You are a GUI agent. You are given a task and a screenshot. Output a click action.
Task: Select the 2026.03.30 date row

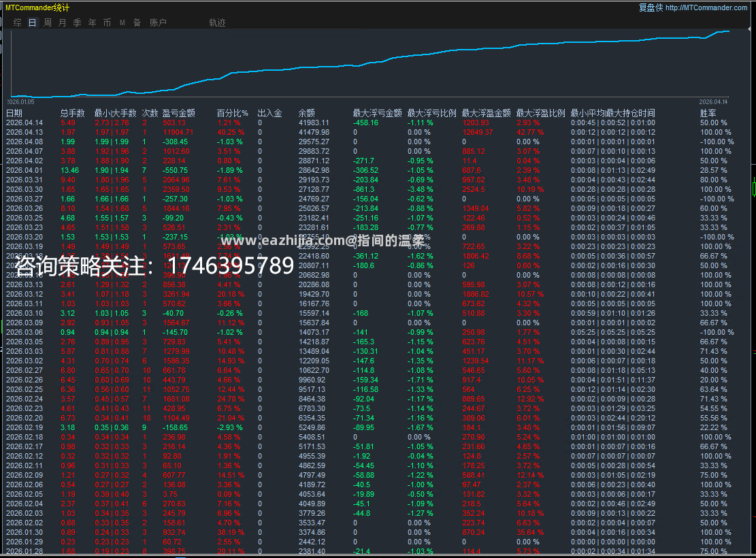tap(24, 190)
